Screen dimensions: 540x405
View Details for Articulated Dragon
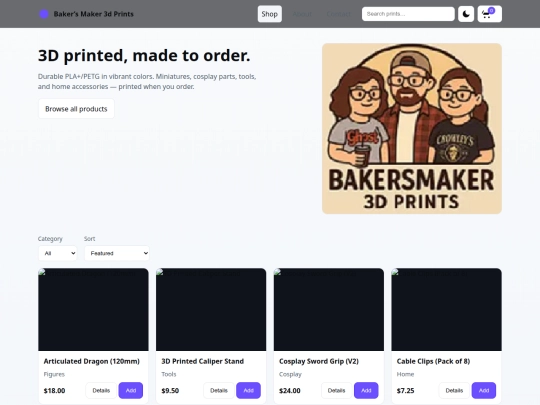click(101, 391)
